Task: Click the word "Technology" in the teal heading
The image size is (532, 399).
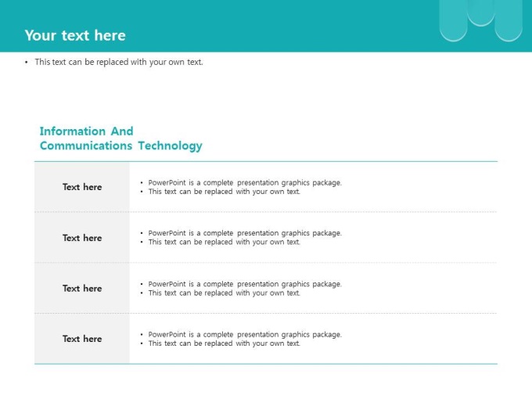Action: tap(170, 146)
